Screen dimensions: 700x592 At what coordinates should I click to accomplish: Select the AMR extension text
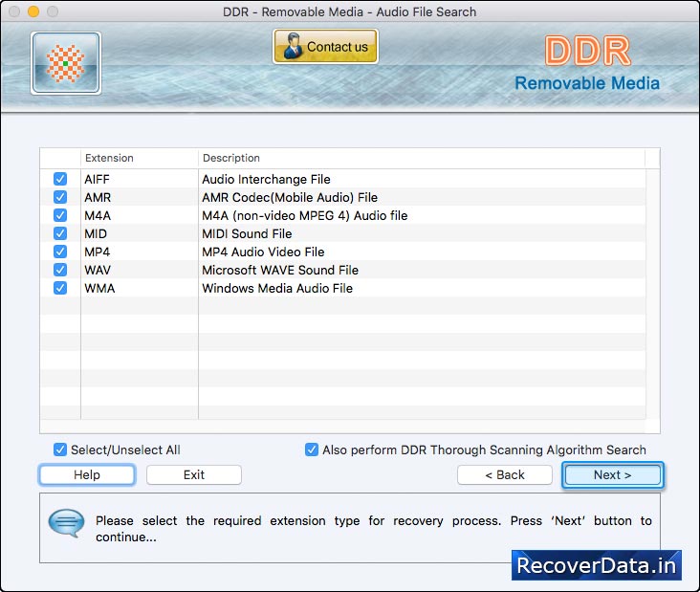tap(98, 197)
